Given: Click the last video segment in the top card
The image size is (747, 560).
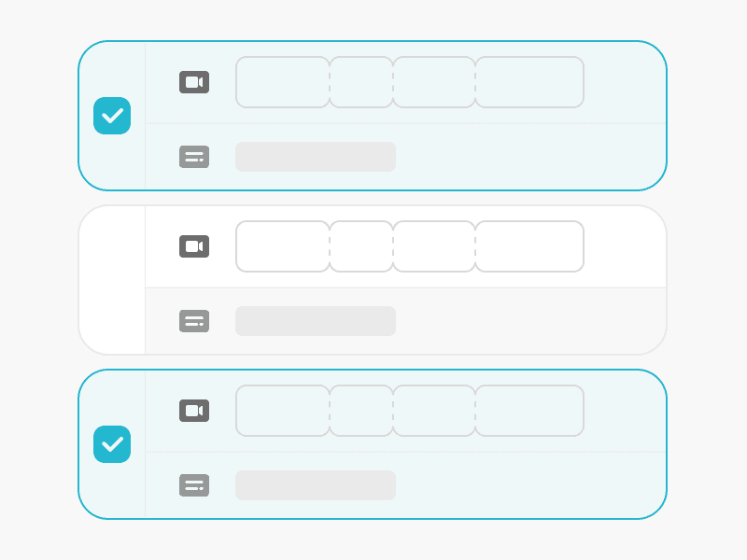Looking at the screenshot, I should pos(529,82).
